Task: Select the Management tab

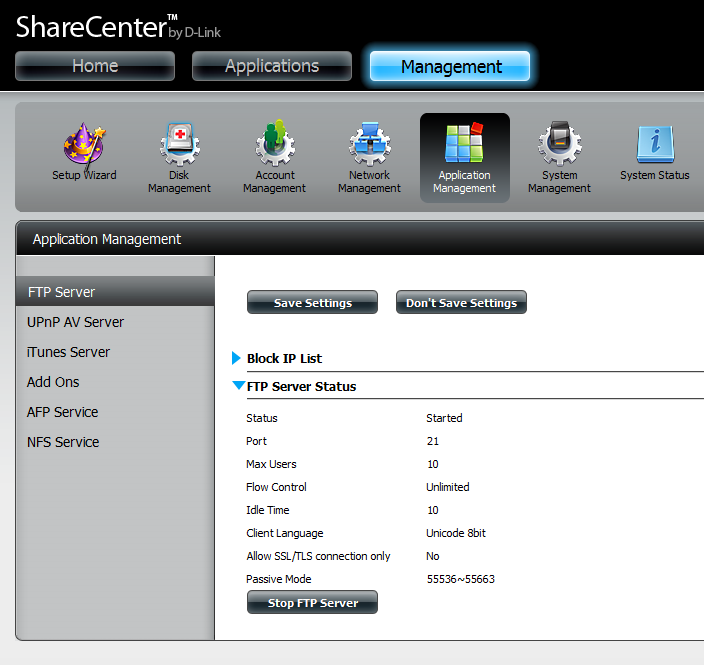Action: pyautogui.click(x=450, y=66)
